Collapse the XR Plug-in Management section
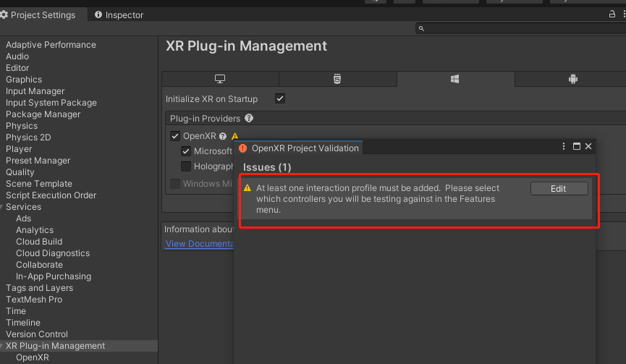 pos(1,346)
